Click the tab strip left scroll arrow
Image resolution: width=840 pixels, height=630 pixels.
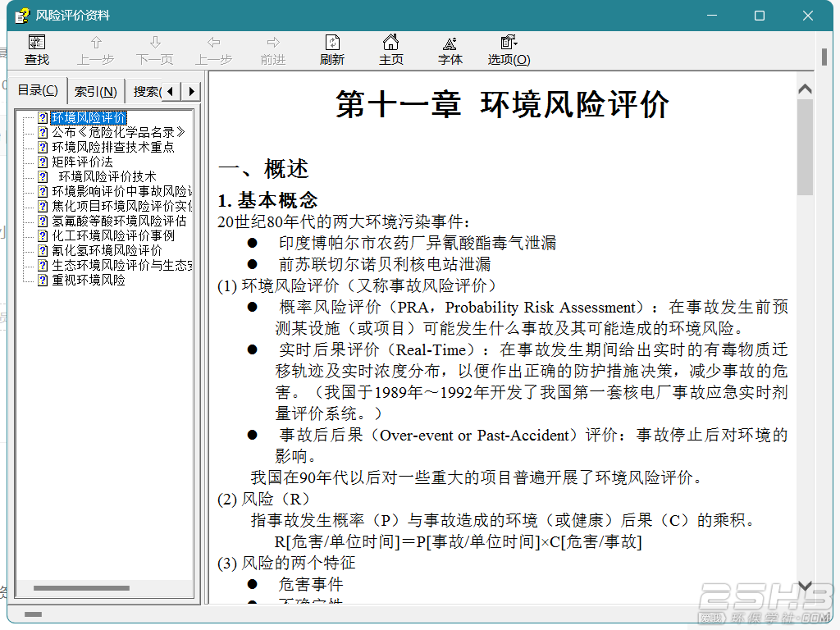click(171, 92)
